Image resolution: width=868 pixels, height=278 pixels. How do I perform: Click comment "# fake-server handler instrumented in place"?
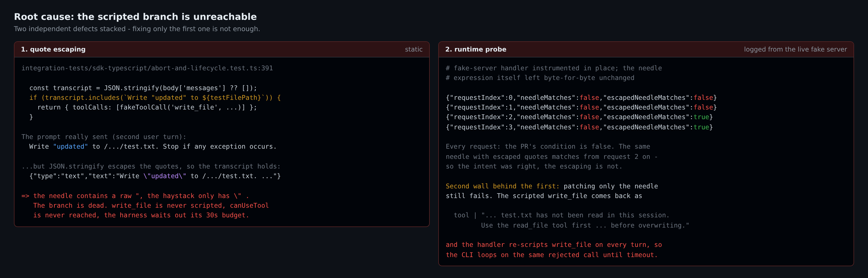[x=554, y=68]
